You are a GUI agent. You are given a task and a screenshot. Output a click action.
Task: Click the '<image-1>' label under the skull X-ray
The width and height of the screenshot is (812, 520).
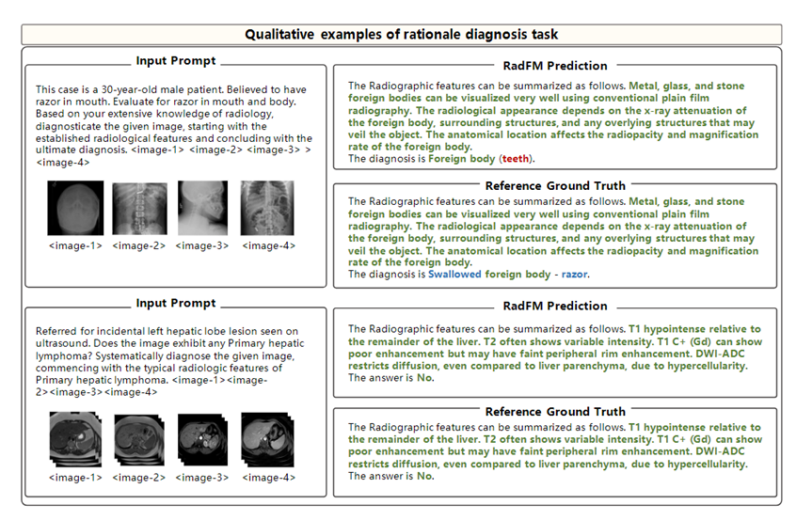tap(75, 245)
